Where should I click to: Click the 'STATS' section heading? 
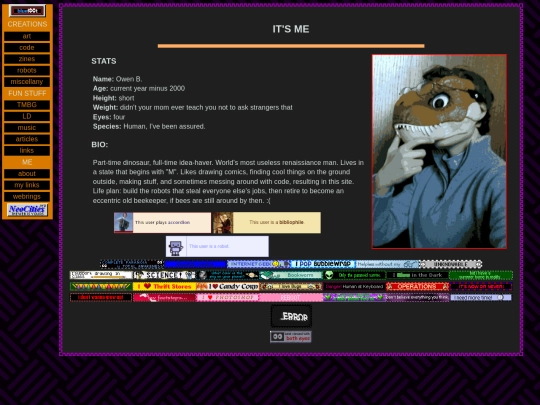coord(104,61)
